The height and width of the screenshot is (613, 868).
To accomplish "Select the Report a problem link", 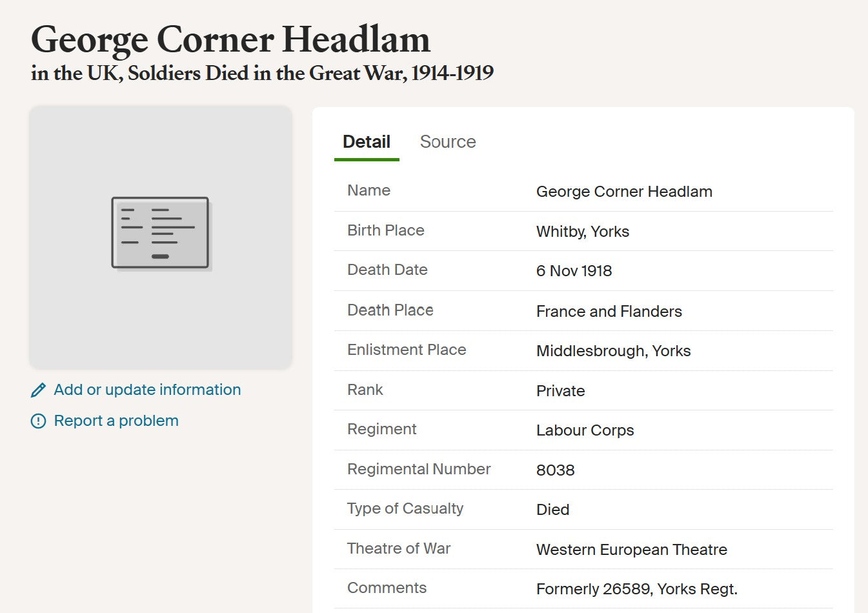I will (x=116, y=421).
